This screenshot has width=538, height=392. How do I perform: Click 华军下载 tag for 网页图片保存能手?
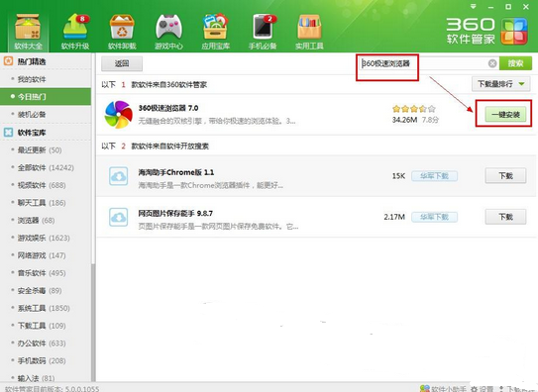[434, 217]
